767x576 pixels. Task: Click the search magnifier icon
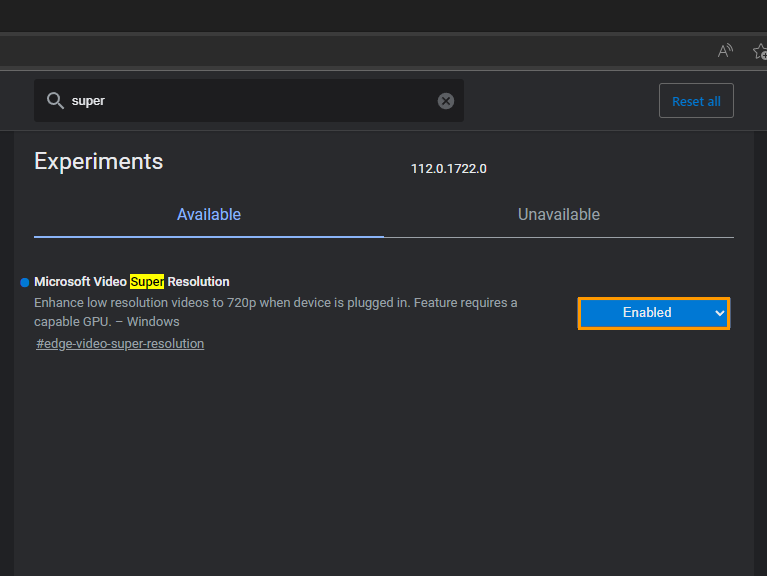(x=55, y=101)
